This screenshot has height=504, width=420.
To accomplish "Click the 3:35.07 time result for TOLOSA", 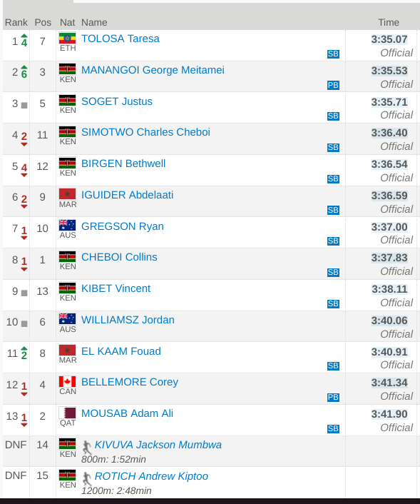I will (x=389, y=39).
